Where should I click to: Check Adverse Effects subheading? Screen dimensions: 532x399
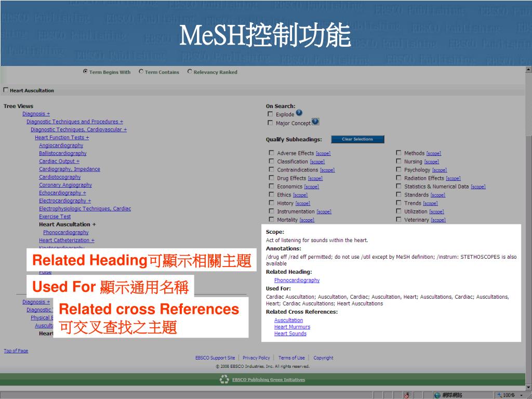[271, 153]
